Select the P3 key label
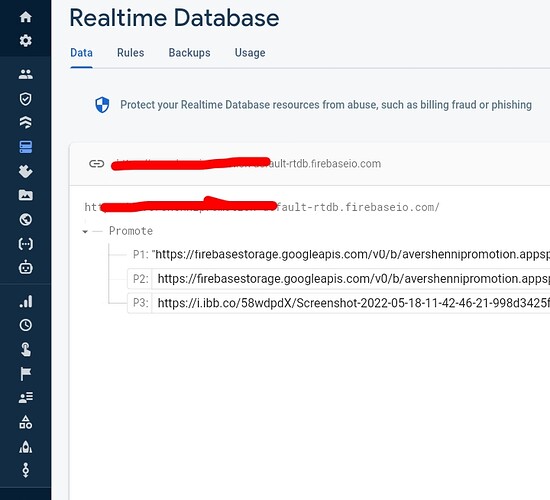Viewport: 550px width, 500px height. click(141, 302)
